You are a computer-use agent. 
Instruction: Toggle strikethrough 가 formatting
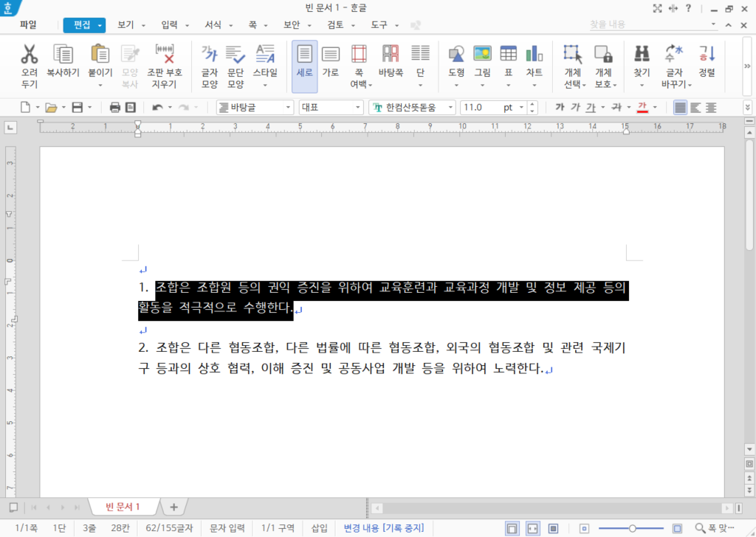click(x=616, y=108)
